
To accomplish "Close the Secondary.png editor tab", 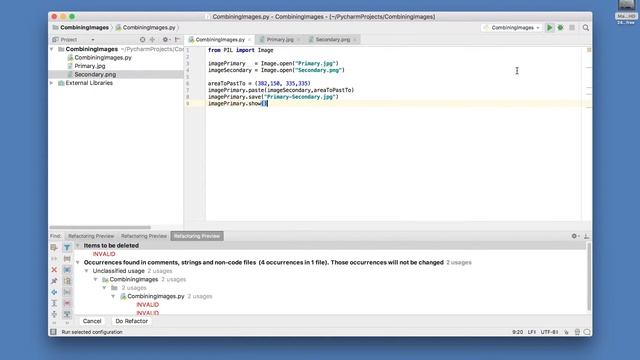I will point(355,40).
